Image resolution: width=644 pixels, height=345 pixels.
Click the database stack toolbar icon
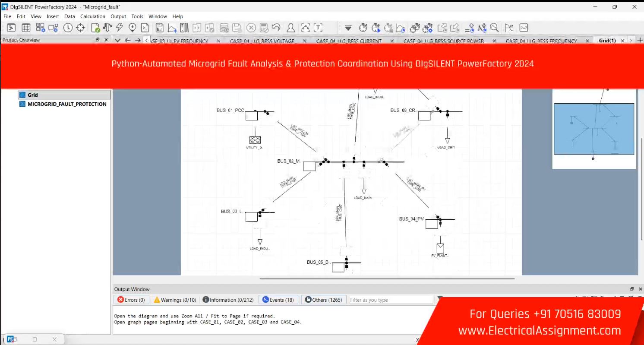coord(224,28)
